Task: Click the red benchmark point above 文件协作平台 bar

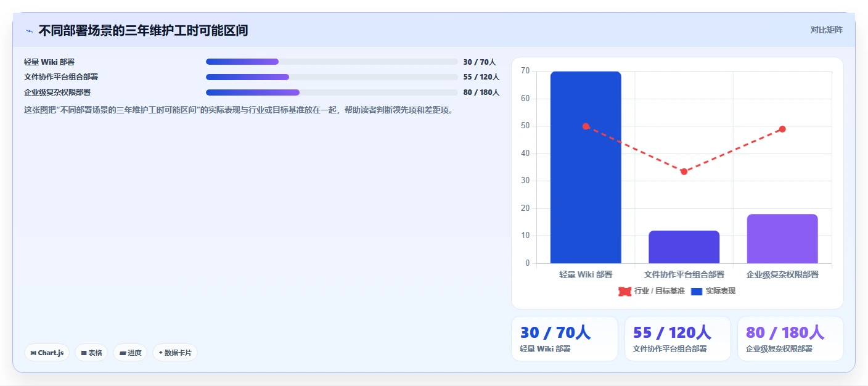Action: click(684, 171)
